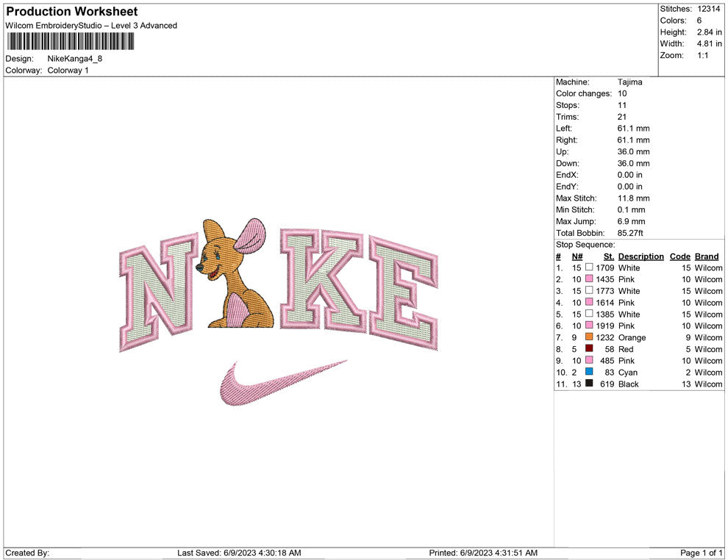Viewport: 728px width, 560px height.
Task: Click the Stitches value 12314
Action: coord(708,9)
